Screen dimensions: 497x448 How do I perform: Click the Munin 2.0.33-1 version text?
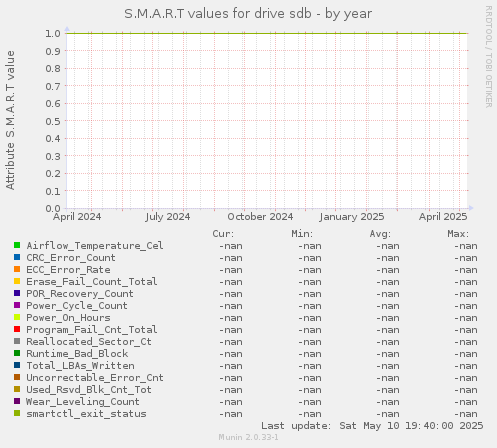[x=248, y=437]
